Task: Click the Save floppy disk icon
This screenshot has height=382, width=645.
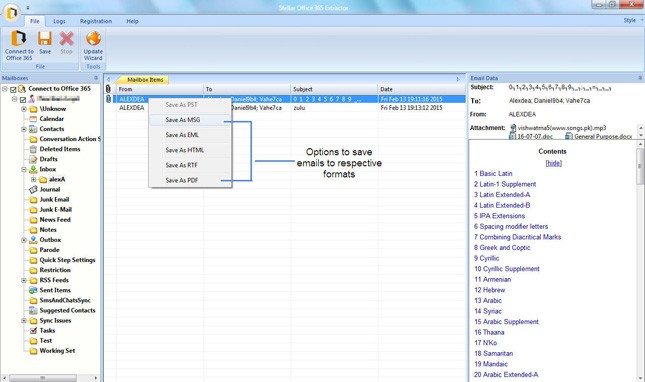Action: [45, 39]
